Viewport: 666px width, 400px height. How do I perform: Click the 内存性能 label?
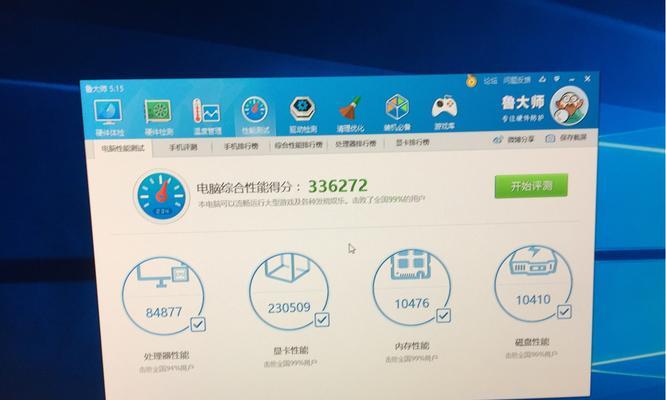click(412, 346)
